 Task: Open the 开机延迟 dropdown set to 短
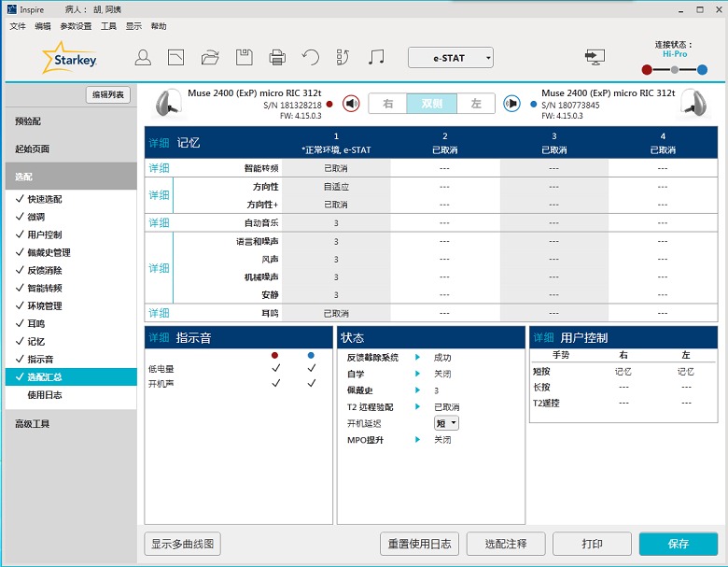[x=447, y=423]
